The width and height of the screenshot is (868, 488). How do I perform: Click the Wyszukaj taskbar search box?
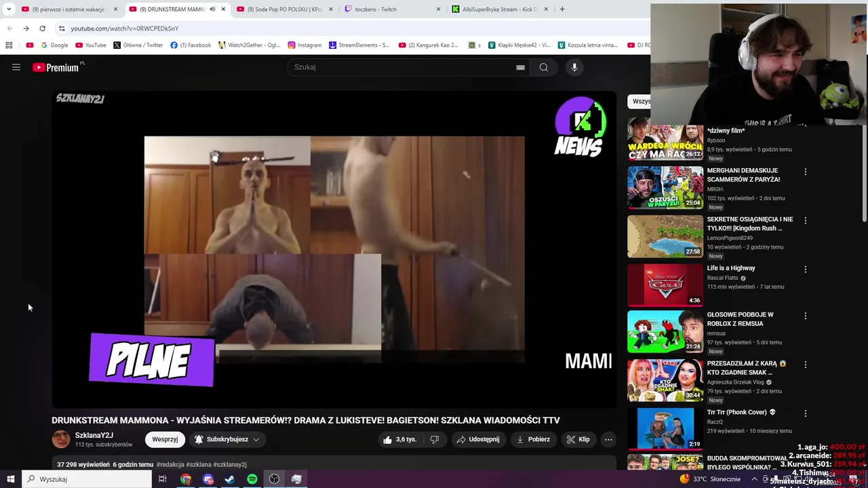[87, 479]
